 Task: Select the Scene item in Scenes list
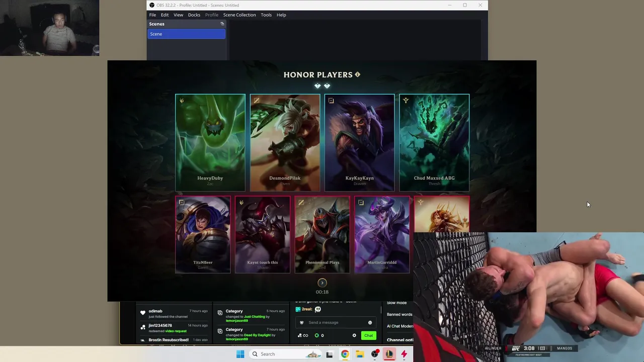tap(186, 34)
